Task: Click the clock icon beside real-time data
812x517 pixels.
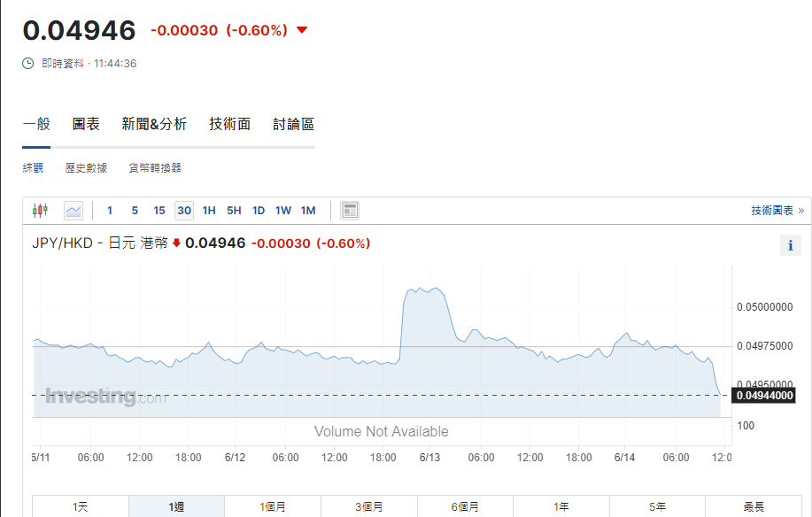Action: tap(28, 64)
